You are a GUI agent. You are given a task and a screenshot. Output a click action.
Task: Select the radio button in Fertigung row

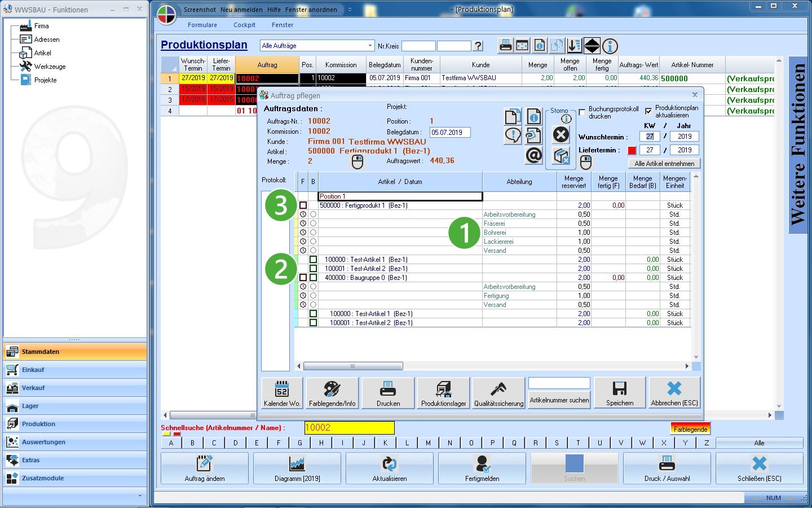(313, 296)
